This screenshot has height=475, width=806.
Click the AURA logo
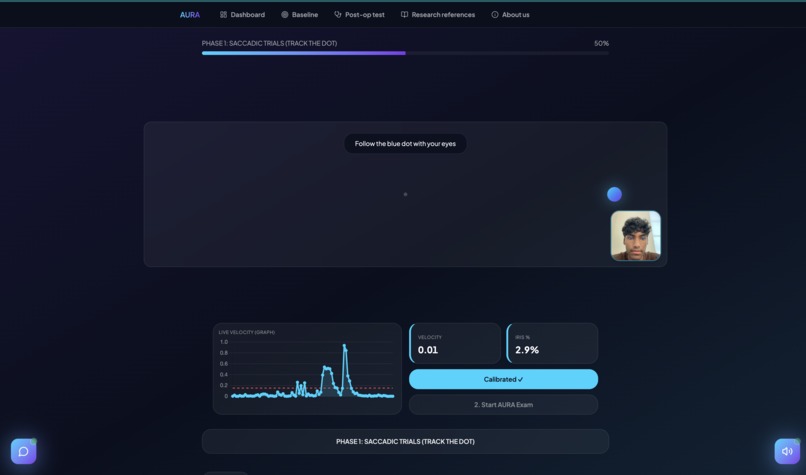coord(190,15)
